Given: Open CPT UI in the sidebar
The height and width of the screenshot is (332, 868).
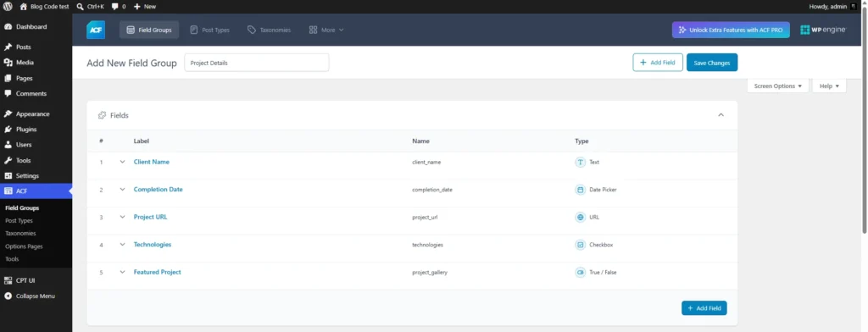Looking at the screenshot, I should tap(36, 280).
